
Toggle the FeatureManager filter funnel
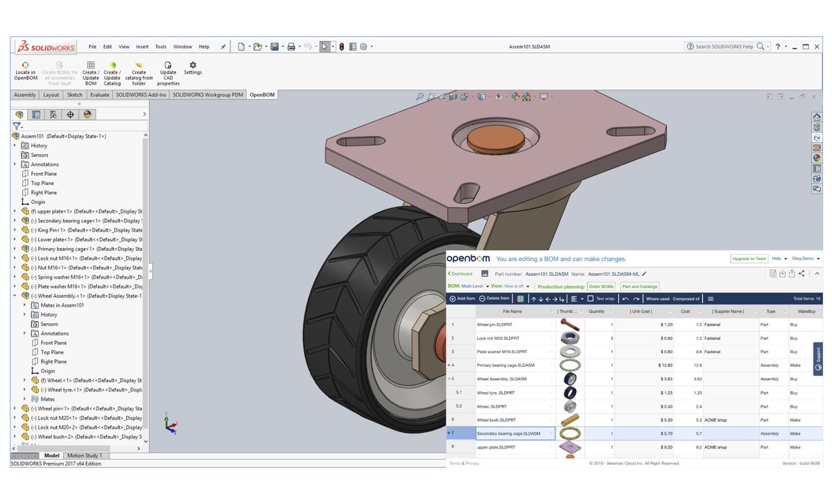tap(16, 126)
